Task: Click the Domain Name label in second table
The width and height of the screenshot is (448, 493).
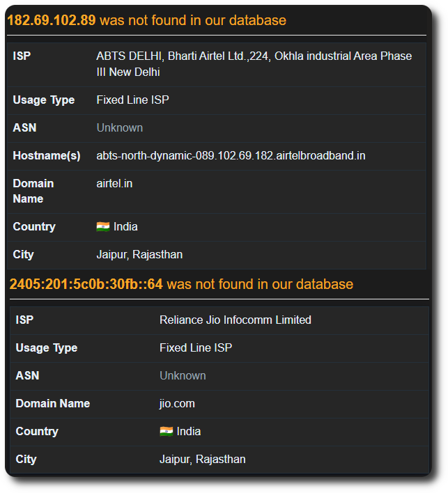Action: pos(53,404)
